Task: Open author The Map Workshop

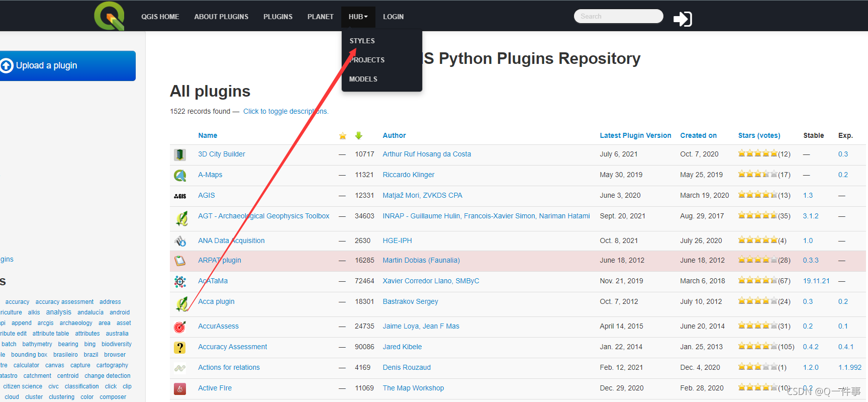Action: pyautogui.click(x=413, y=388)
